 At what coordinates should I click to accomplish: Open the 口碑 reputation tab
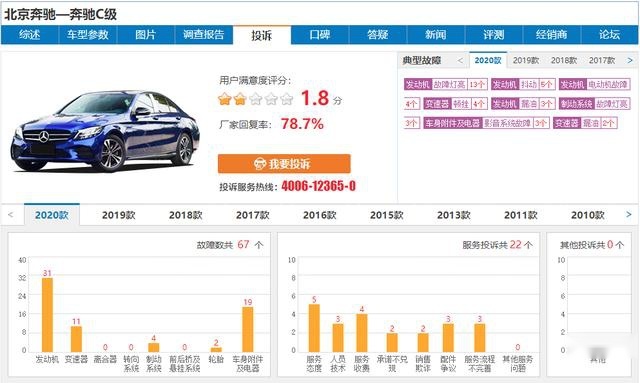pyautogui.click(x=320, y=35)
